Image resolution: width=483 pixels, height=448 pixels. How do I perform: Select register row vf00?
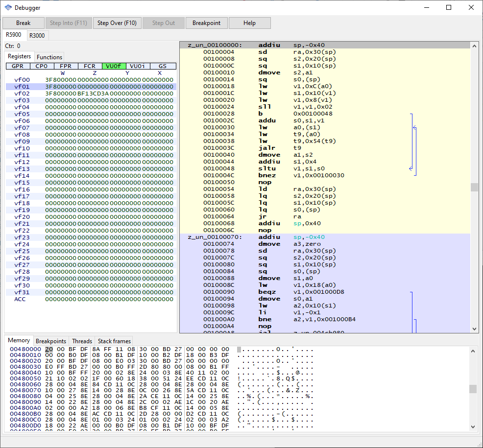click(x=91, y=80)
